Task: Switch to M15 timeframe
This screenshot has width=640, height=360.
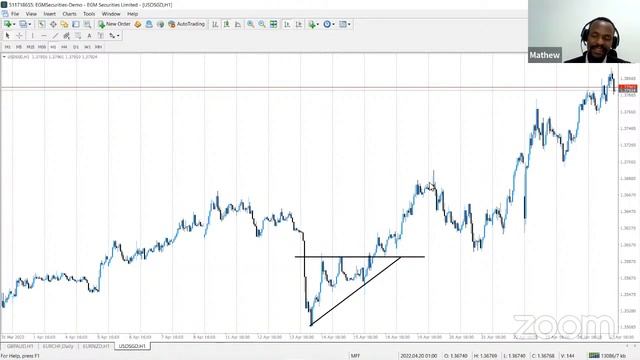Action: (x=30, y=47)
